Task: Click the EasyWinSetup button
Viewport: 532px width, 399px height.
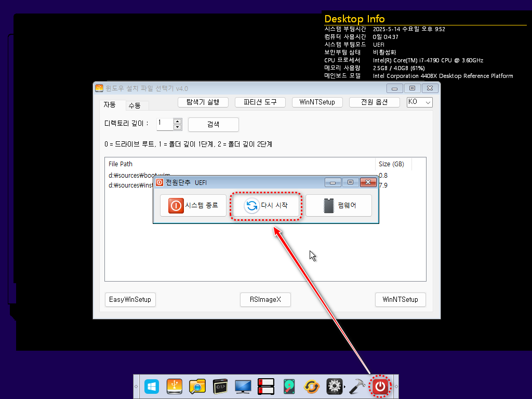Action: point(130,300)
